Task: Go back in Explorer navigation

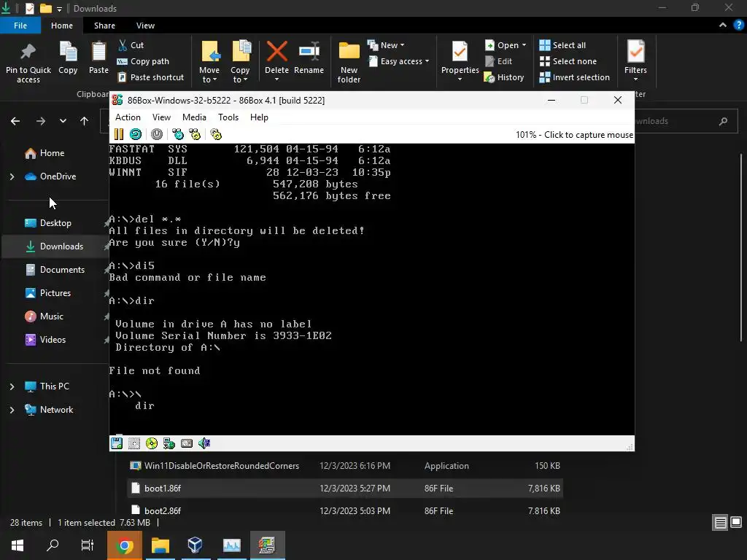Action: coord(15,121)
